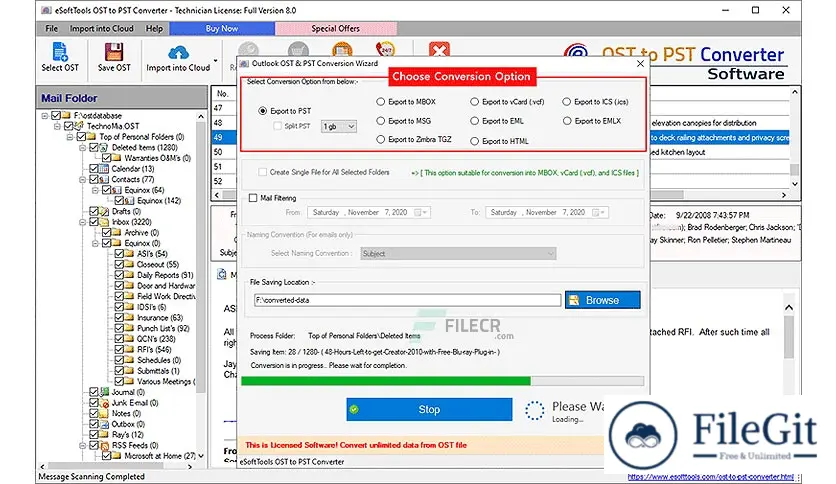Click the red X exit toolbar icon
Viewport: 836px width, 484px height.
click(439, 49)
